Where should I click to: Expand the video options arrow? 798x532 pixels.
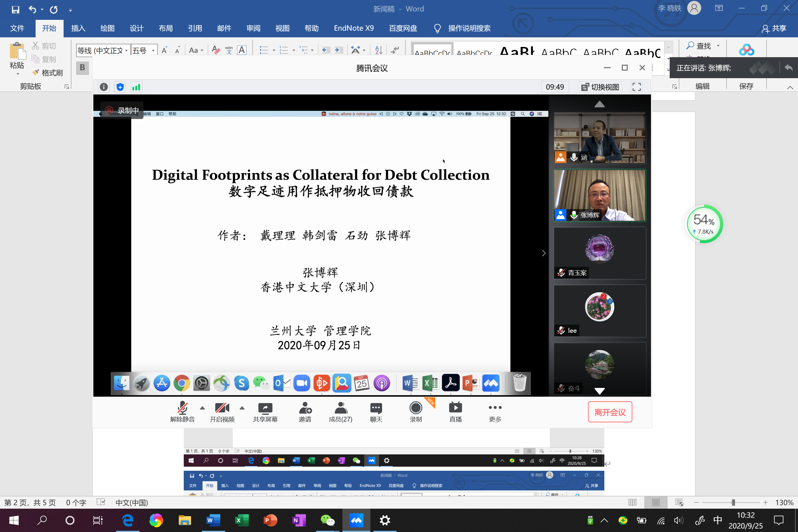click(242, 408)
